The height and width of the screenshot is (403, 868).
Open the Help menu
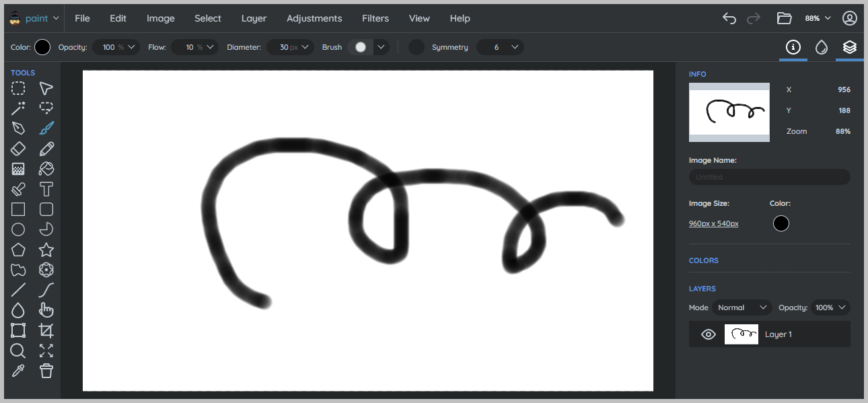tap(460, 18)
